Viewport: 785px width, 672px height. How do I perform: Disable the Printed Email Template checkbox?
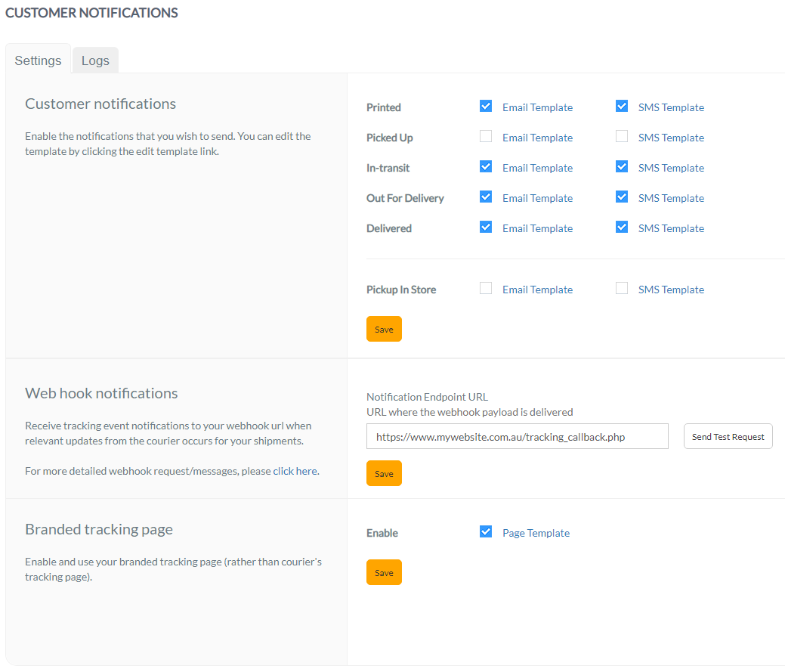[x=486, y=106]
